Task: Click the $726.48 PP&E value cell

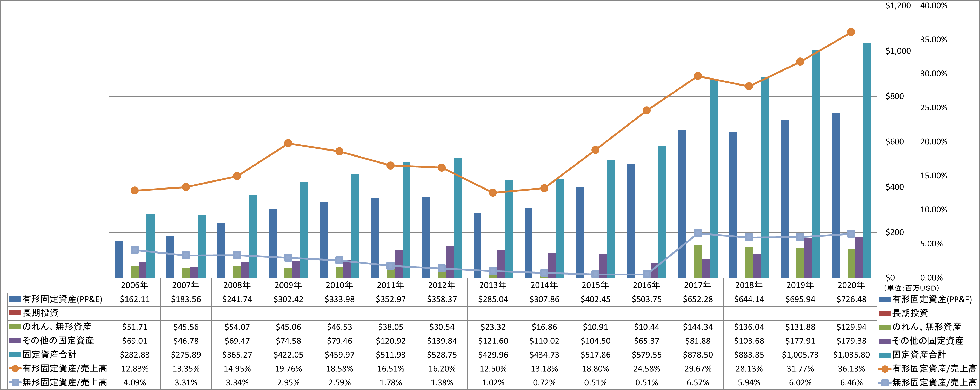Action: click(x=851, y=299)
